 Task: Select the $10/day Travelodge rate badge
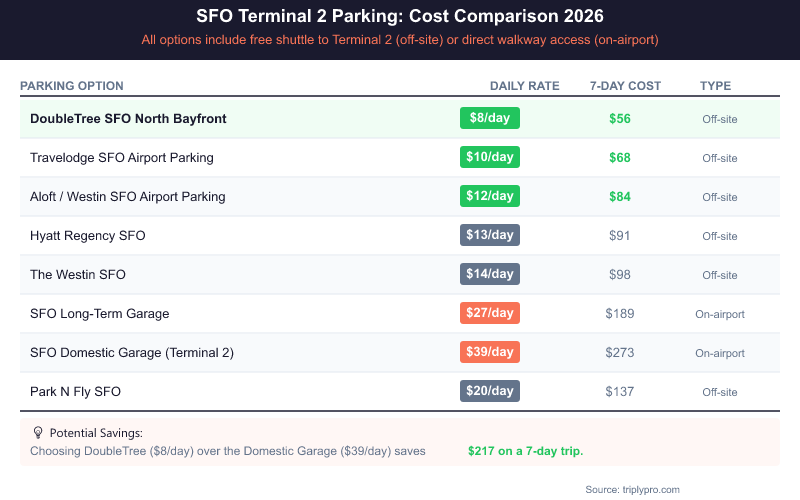pyautogui.click(x=490, y=157)
